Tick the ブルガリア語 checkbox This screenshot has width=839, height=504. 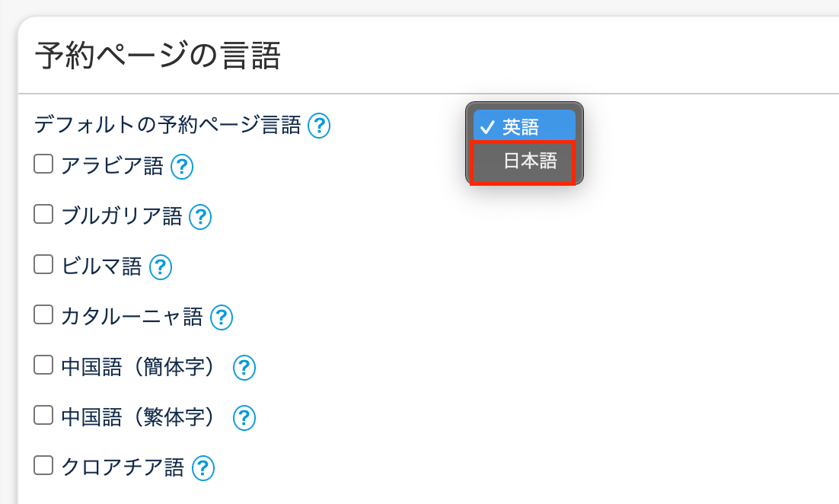pyautogui.click(x=43, y=215)
